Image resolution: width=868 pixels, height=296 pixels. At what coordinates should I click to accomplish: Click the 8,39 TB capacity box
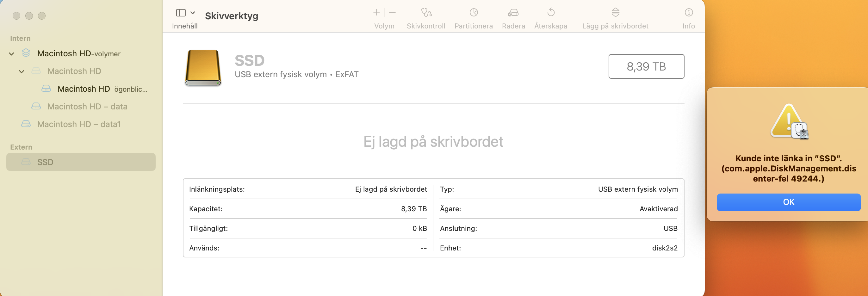pos(646,66)
